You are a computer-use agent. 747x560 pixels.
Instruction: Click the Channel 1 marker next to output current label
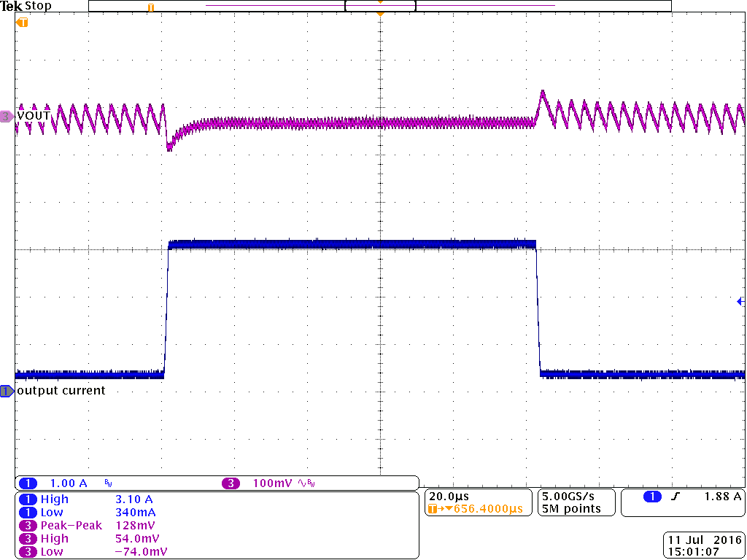(x=6, y=391)
